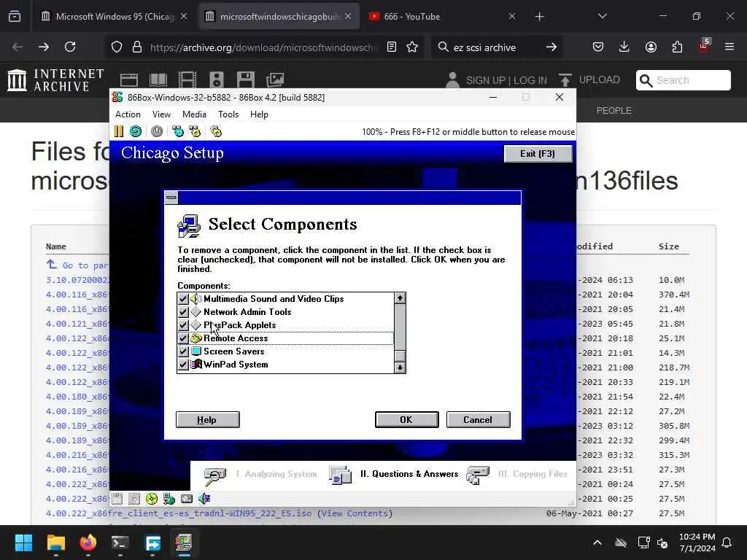Click the Multimedia Sound speaker icon

(x=196, y=298)
